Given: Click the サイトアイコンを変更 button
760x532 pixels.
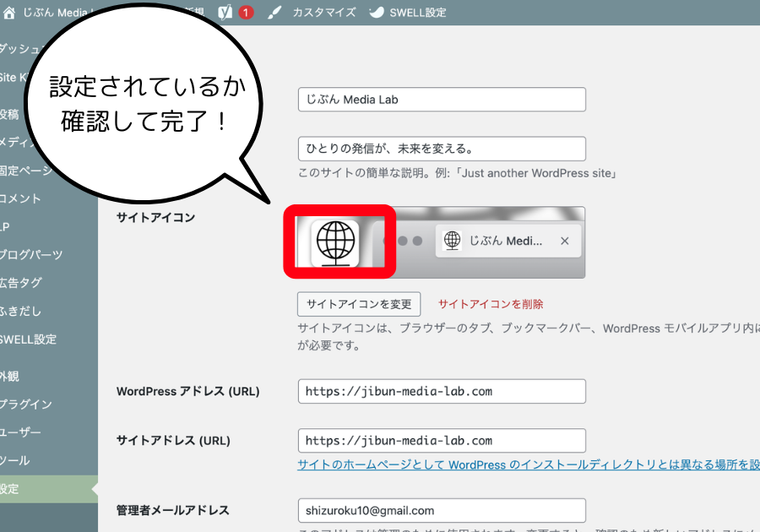Looking at the screenshot, I should (357, 304).
